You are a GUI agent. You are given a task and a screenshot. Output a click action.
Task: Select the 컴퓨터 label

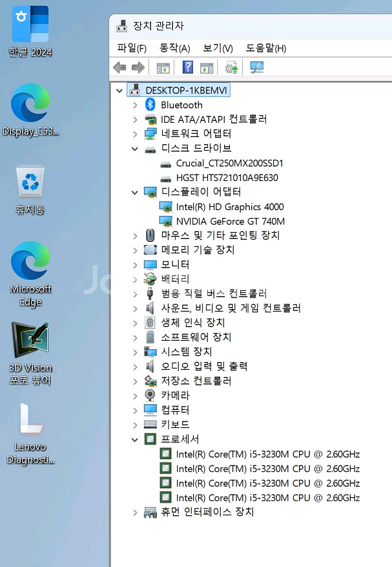[x=175, y=410]
